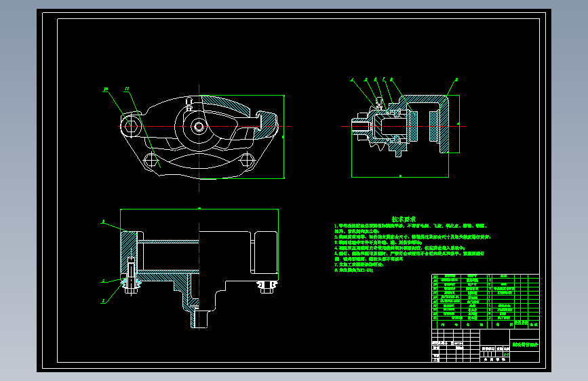Select balloon number 3 on the bottom view
The width and height of the screenshot is (588, 381).
click(x=103, y=222)
